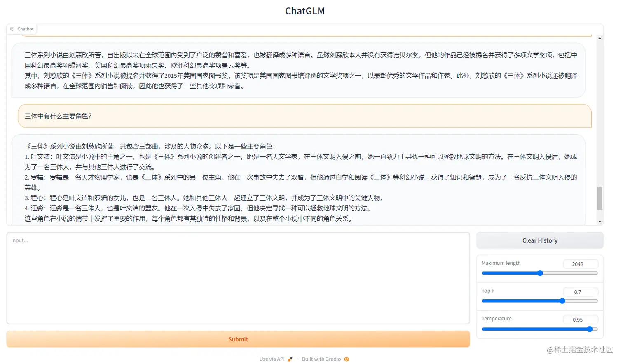
Task: Click the Top P slider handle
Action: 562,301
